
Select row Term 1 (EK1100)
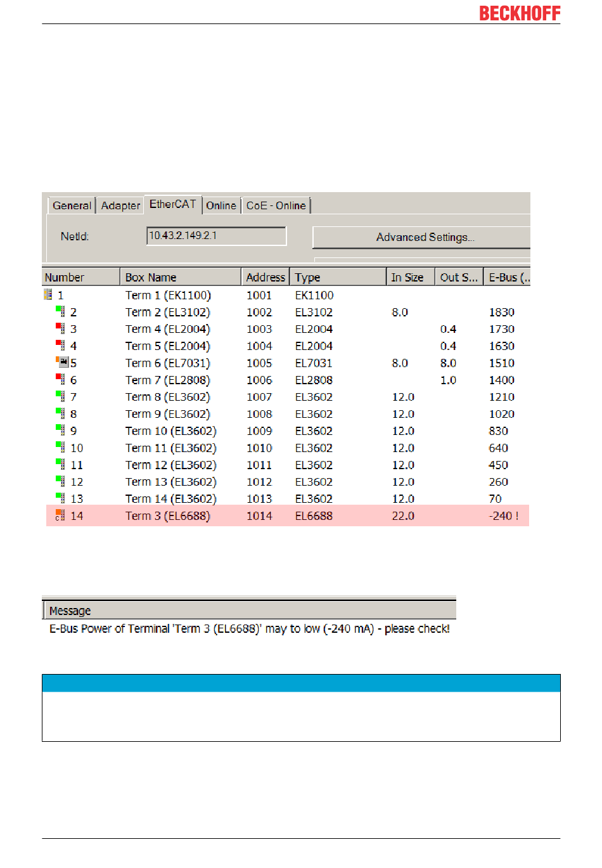(x=286, y=295)
